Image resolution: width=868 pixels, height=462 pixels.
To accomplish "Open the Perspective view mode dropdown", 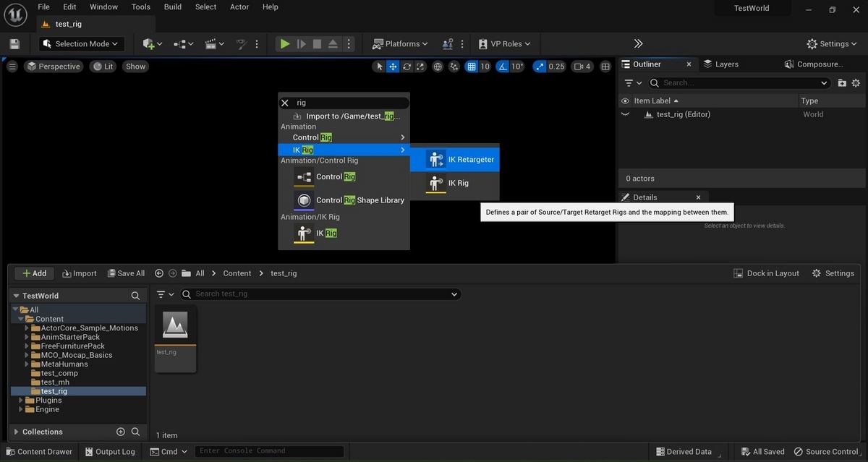I will tap(53, 67).
